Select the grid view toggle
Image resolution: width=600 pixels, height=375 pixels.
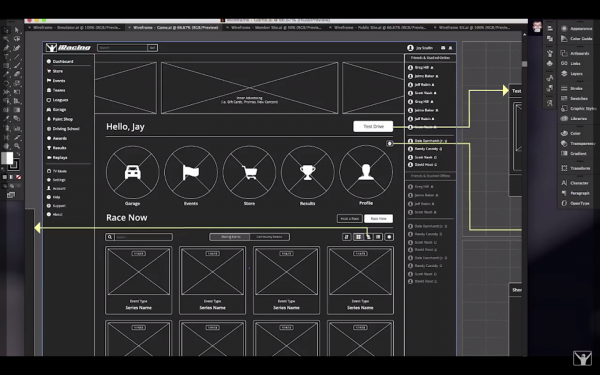coord(358,237)
